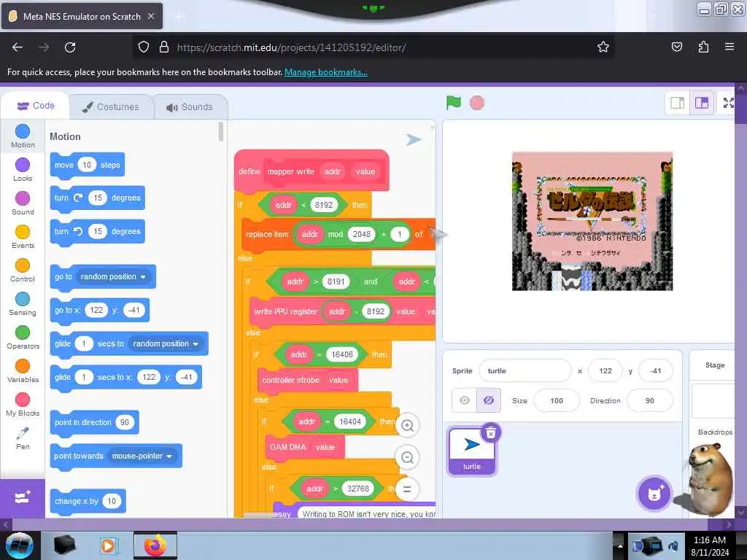The height and width of the screenshot is (560, 747).
Task: Select the Motion block category
Action: point(23,136)
